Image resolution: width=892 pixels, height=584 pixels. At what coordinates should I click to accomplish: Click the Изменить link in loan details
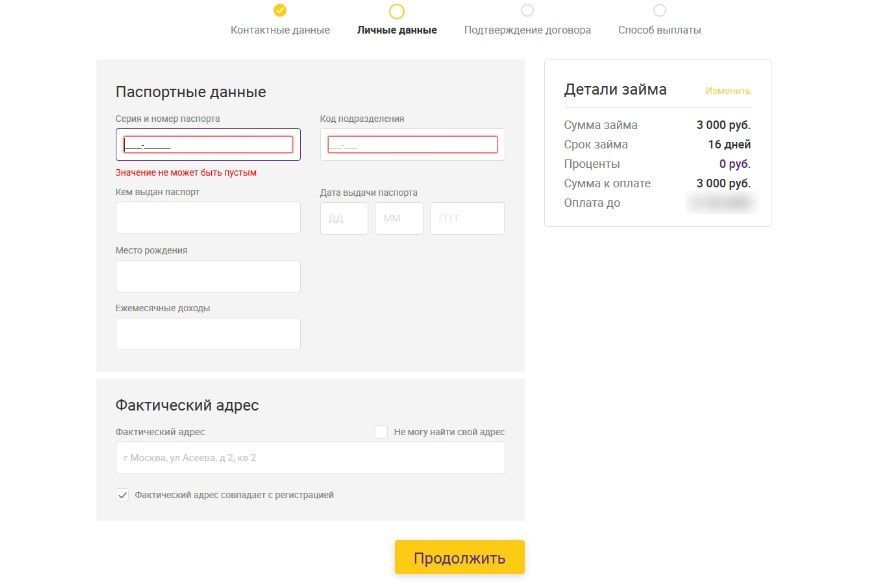727,91
